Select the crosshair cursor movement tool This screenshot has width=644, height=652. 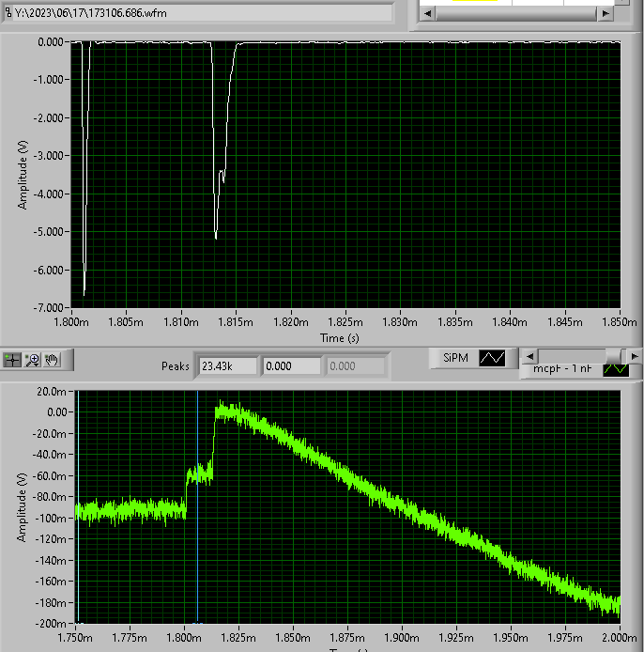click(13, 359)
